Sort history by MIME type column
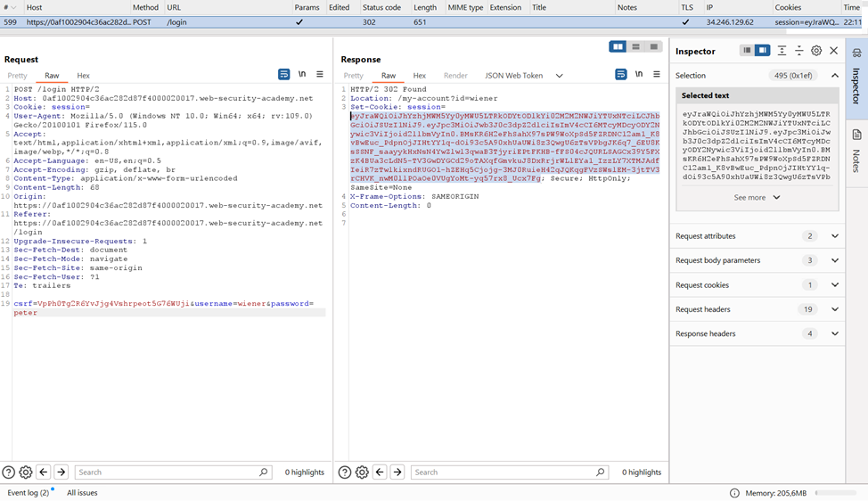The height and width of the screenshot is (501, 868). (465, 8)
